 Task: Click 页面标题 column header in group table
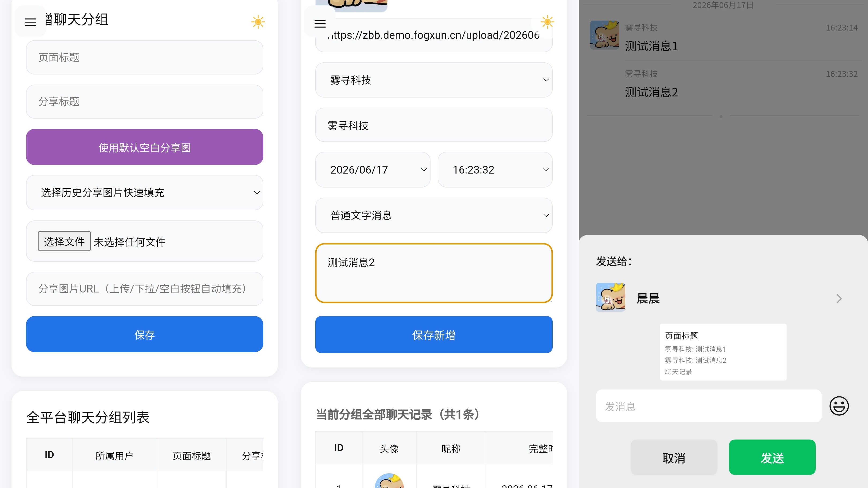coord(192,456)
